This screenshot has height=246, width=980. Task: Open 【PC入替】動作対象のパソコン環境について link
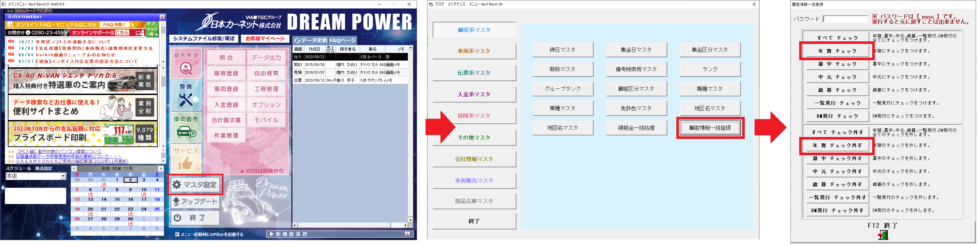[x=59, y=151]
